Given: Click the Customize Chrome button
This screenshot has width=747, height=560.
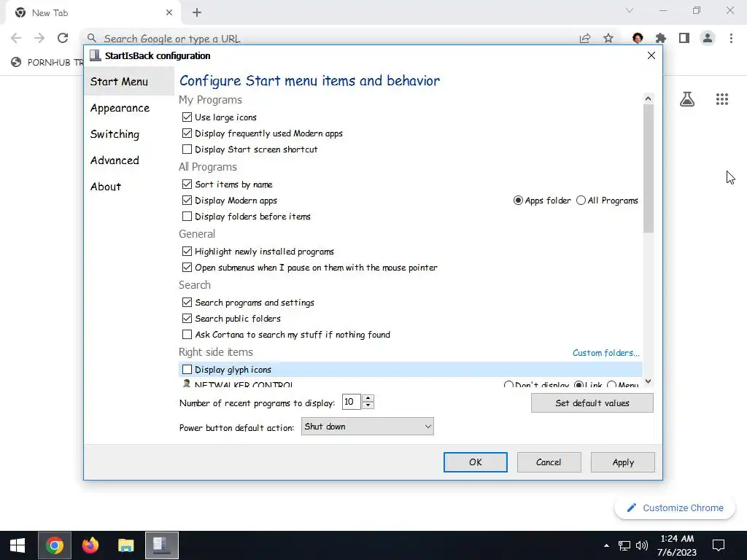Looking at the screenshot, I should click(675, 508).
